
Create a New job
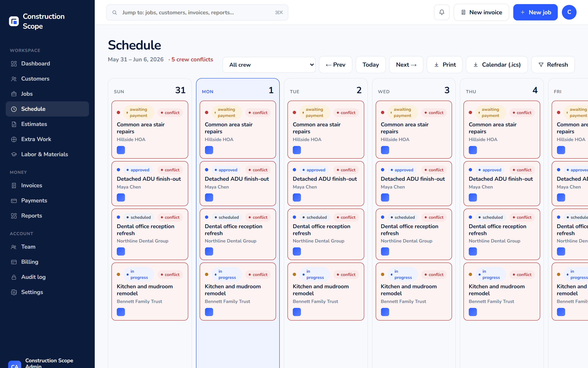click(x=535, y=12)
